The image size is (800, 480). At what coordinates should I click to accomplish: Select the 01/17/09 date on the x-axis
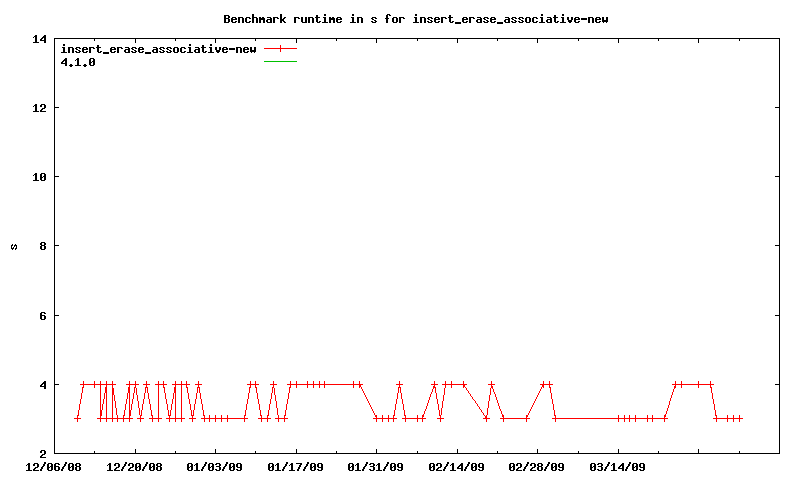[x=295, y=466]
